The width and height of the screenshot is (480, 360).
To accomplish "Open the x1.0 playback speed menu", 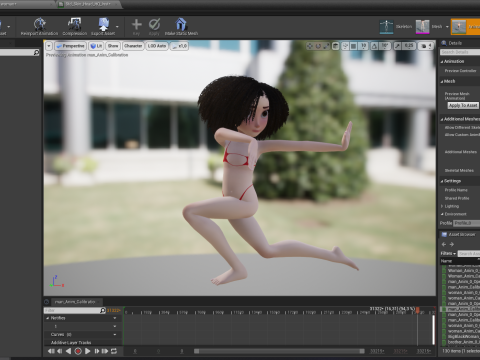I will [x=179, y=46].
